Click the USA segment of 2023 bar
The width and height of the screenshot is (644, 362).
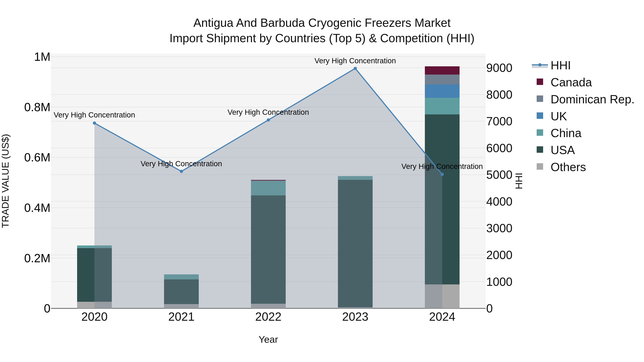pos(355,244)
